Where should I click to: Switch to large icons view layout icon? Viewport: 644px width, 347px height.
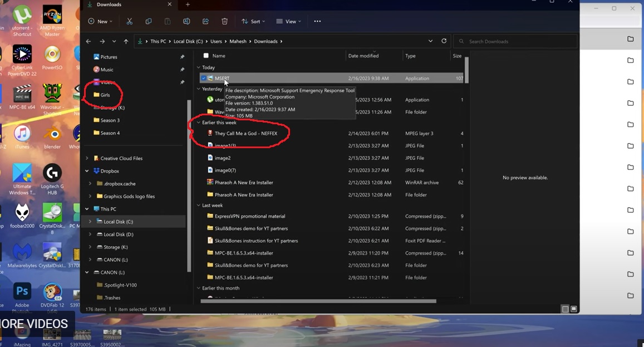point(574,309)
